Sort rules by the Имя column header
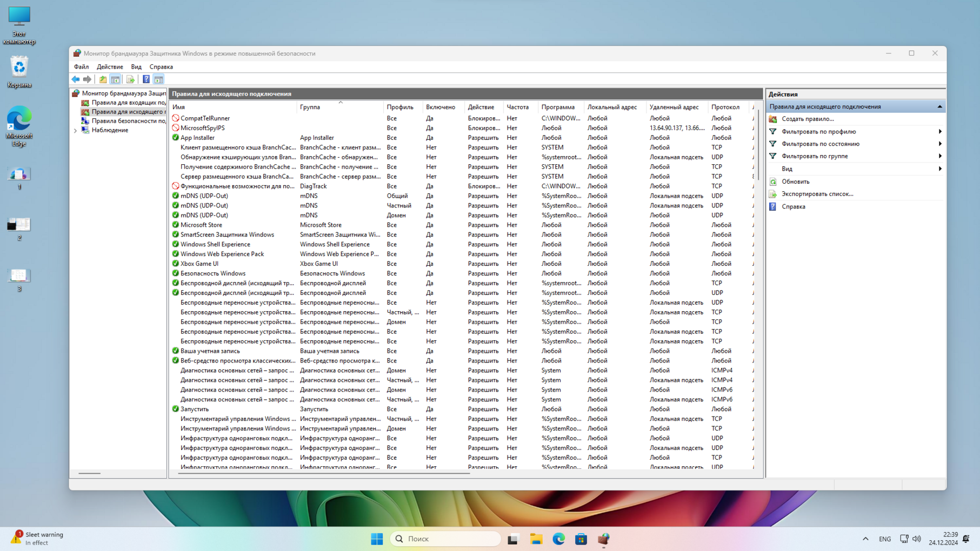 pyautogui.click(x=233, y=107)
